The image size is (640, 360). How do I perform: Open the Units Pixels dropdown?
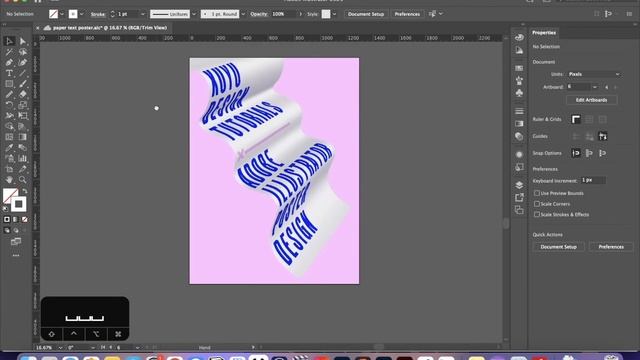tap(594, 74)
